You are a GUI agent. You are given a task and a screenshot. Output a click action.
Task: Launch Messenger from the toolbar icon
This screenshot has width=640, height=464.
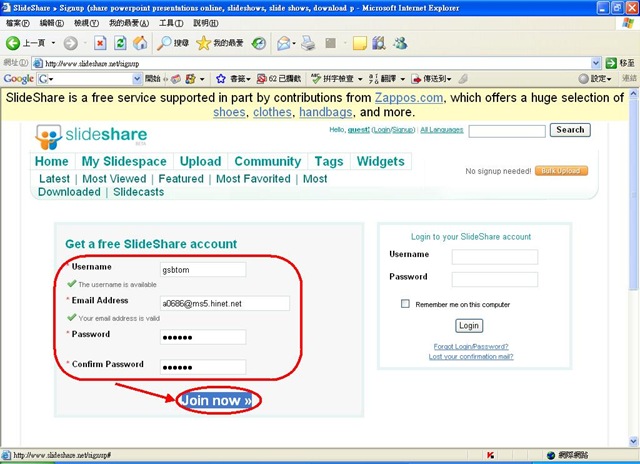pos(400,43)
